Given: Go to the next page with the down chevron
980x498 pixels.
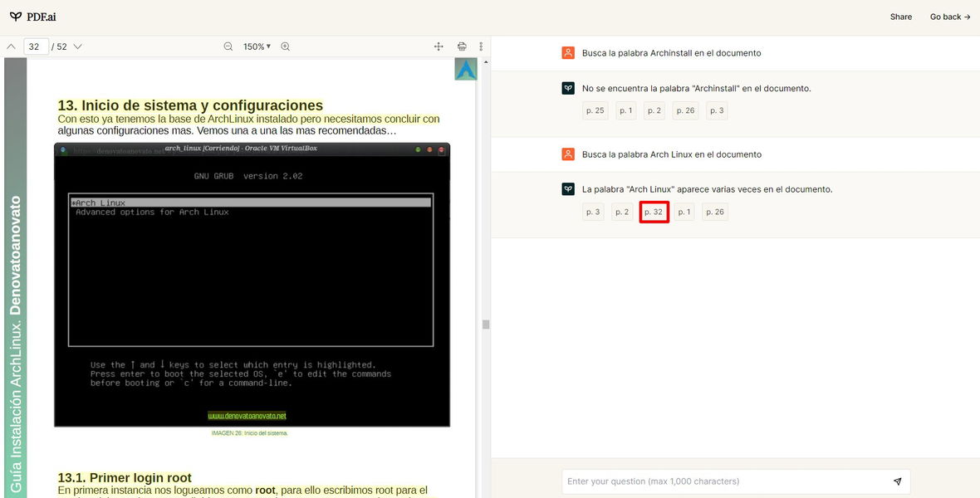Looking at the screenshot, I should pyautogui.click(x=78, y=46).
